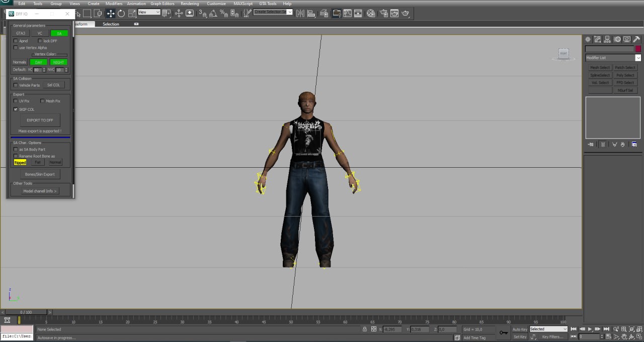Activate the Rotate tool in toolbar
This screenshot has height=342, width=644.
tap(121, 14)
